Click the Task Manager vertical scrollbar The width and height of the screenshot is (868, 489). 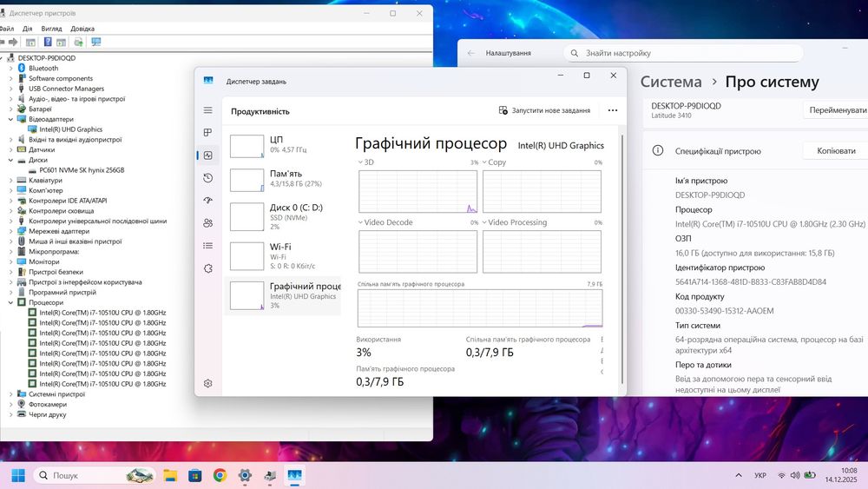(622, 259)
